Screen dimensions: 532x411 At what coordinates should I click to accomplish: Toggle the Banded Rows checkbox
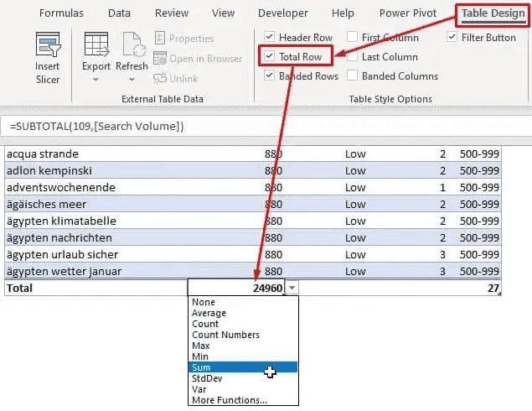270,75
